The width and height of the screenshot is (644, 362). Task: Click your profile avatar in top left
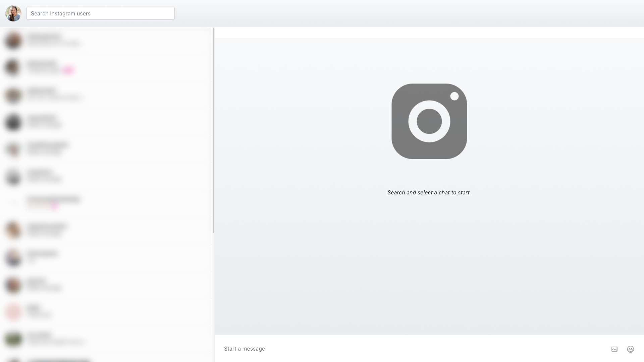[x=13, y=13]
